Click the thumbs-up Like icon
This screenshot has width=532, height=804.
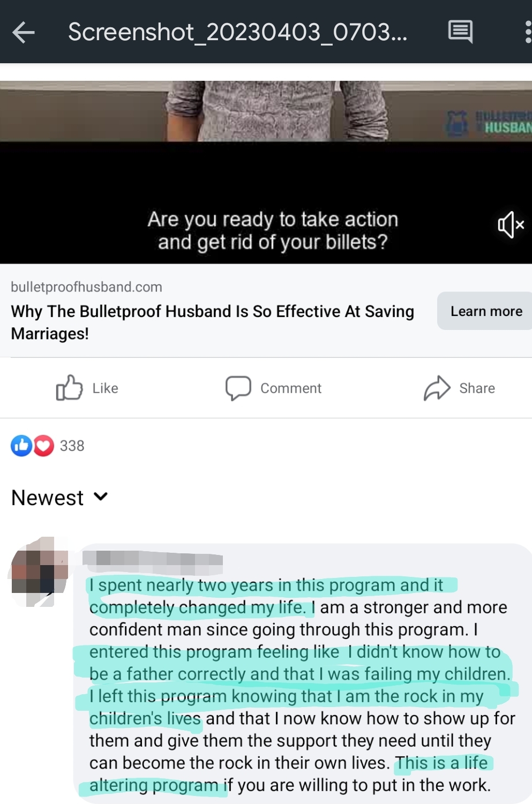(x=69, y=388)
